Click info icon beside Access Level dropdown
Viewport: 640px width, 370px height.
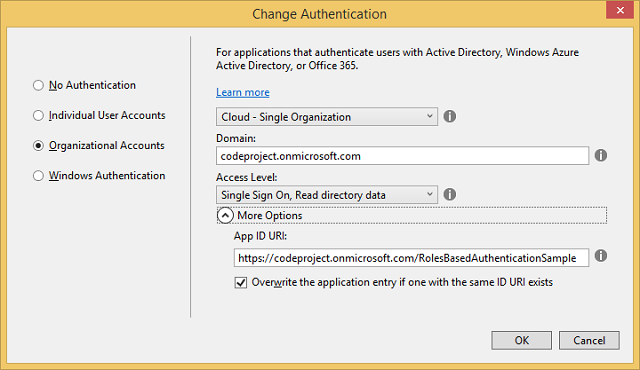(x=449, y=195)
